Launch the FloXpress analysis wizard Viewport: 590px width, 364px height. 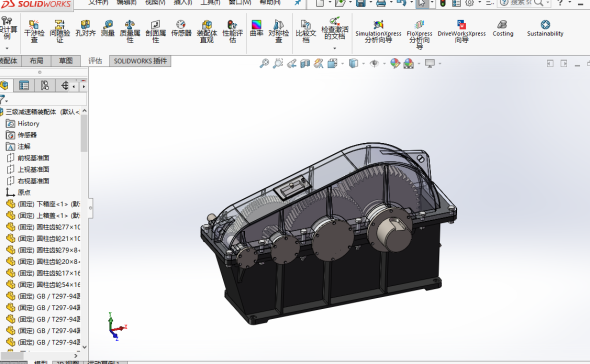click(x=419, y=34)
